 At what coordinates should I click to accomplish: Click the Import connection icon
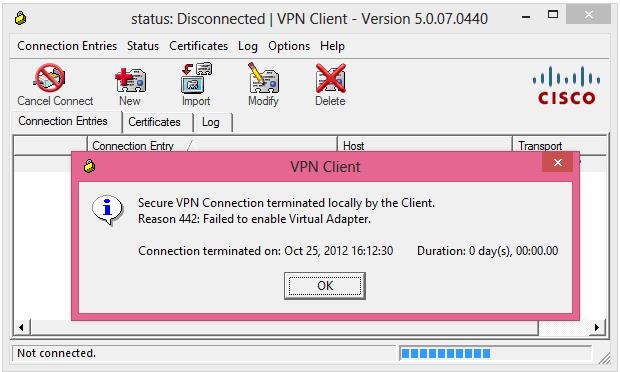click(x=196, y=78)
